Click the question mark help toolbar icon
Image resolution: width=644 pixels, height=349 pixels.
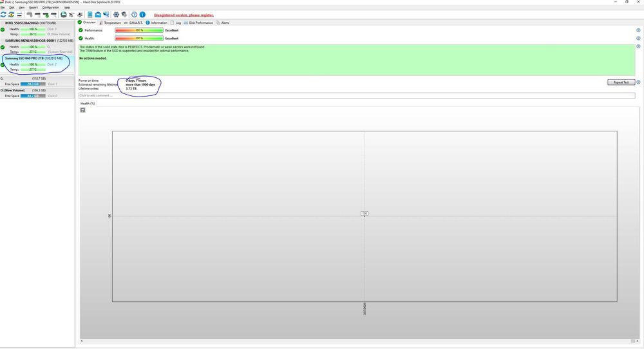[135, 14]
